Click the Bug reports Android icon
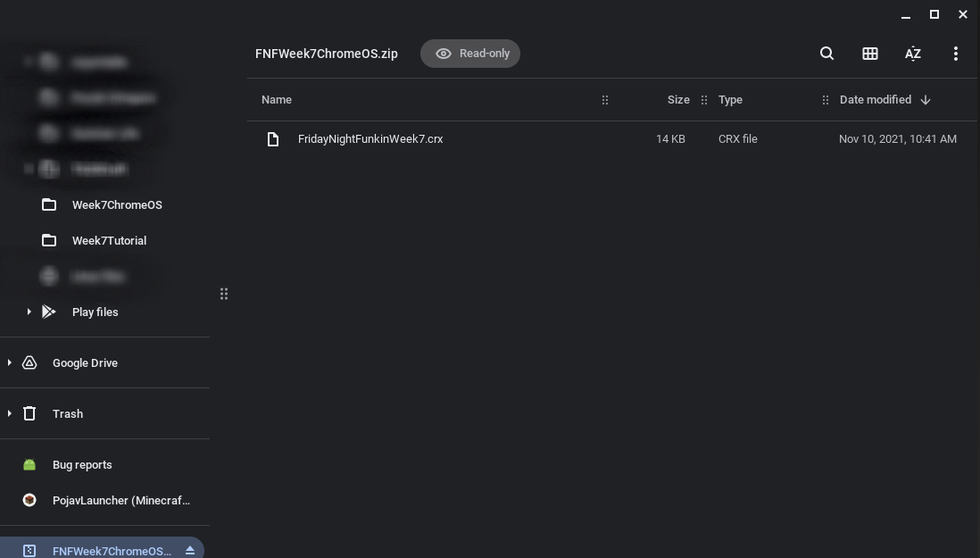This screenshot has width=980, height=558. click(29, 465)
